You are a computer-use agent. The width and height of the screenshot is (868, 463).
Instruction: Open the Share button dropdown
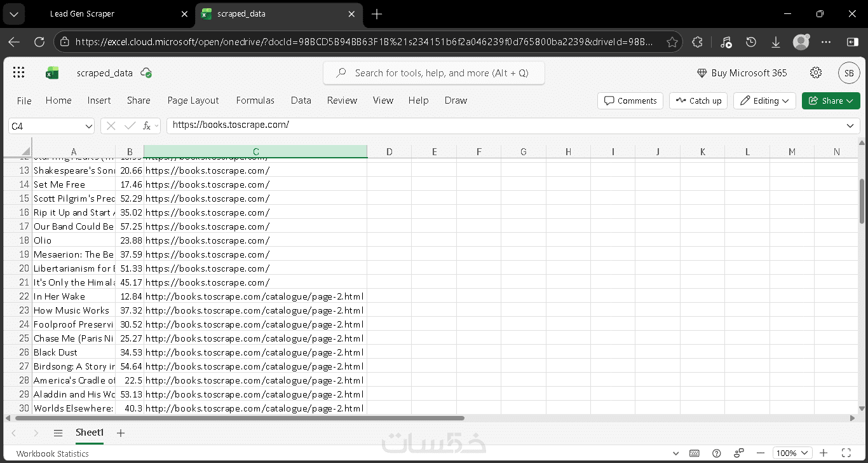[x=831, y=100]
